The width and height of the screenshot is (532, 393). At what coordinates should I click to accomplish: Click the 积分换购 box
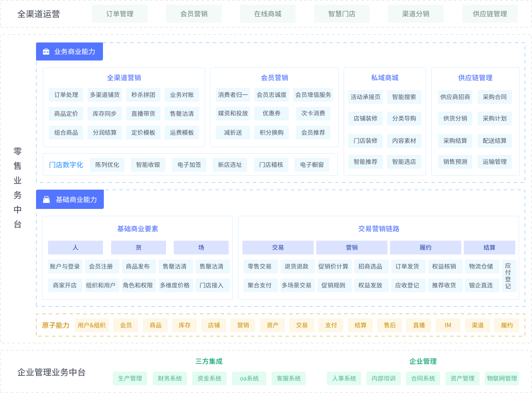coord(272,133)
